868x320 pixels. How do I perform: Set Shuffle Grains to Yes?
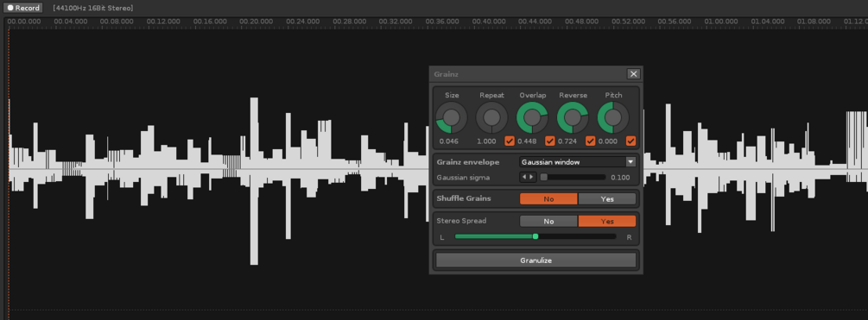[607, 199]
